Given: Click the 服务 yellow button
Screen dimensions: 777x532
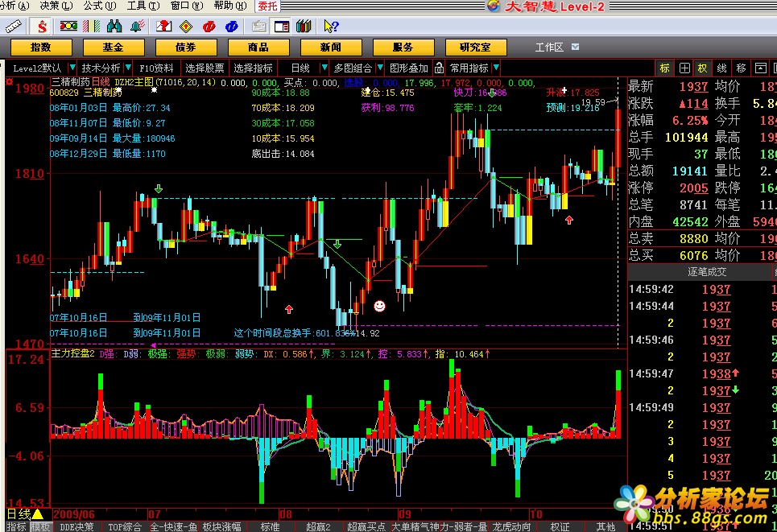Looking at the screenshot, I should [x=403, y=47].
